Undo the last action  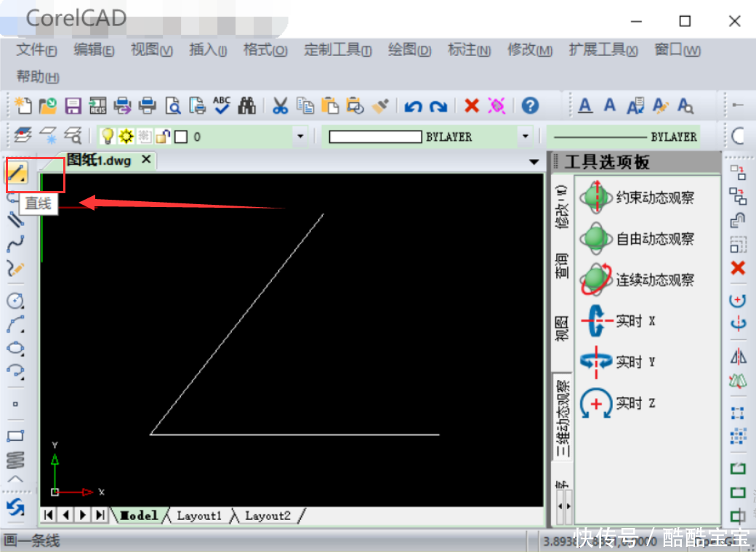pyautogui.click(x=413, y=106)
